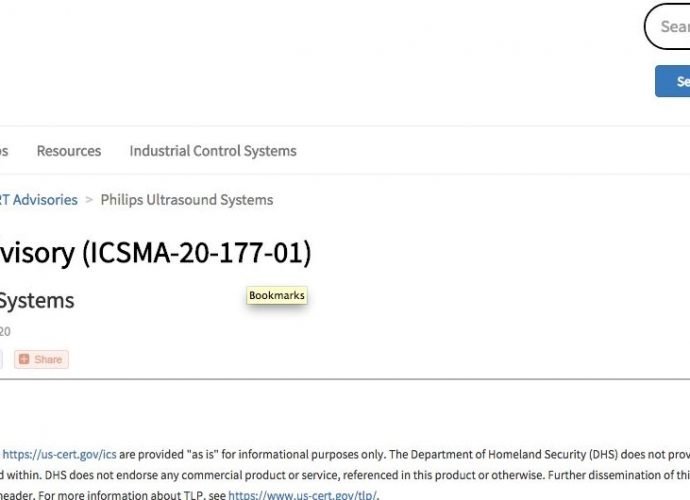Click the Bookmarks tooltip
Screen dimensions: 690x500
click(x=277, y=295)
